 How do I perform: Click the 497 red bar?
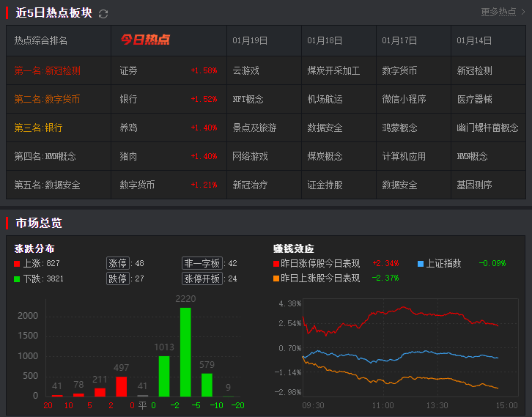tap(121, 386)
